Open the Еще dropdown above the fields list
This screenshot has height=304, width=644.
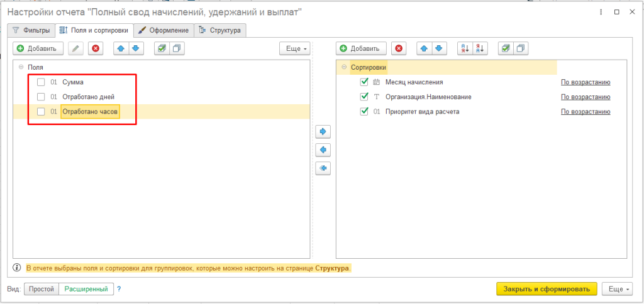point(294,48)
